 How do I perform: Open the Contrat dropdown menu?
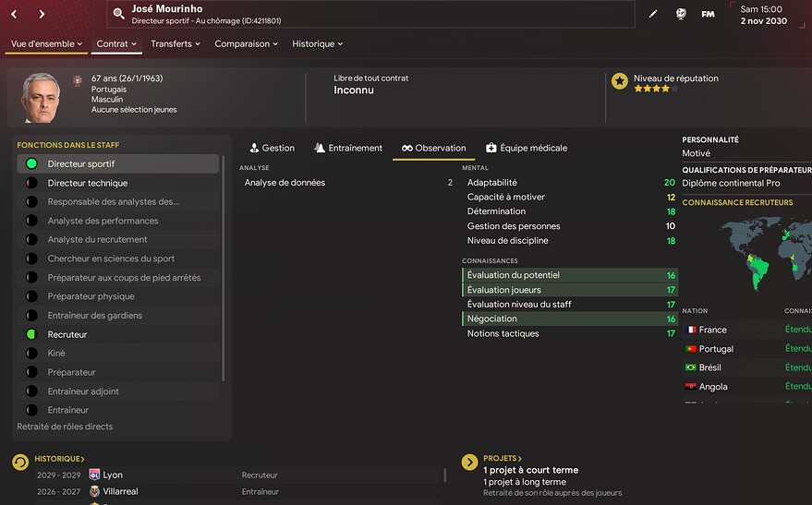tap(116, 43)
